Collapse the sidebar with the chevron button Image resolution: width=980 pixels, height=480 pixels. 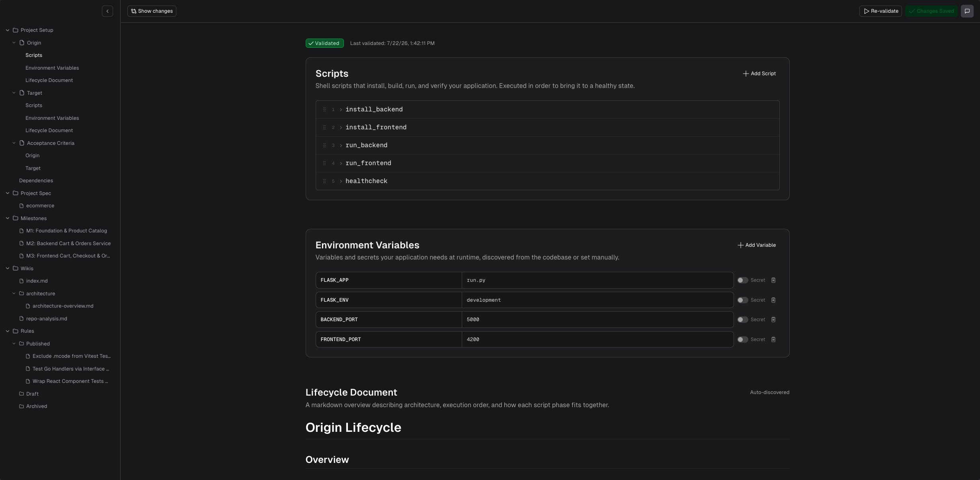click(107, 11)
